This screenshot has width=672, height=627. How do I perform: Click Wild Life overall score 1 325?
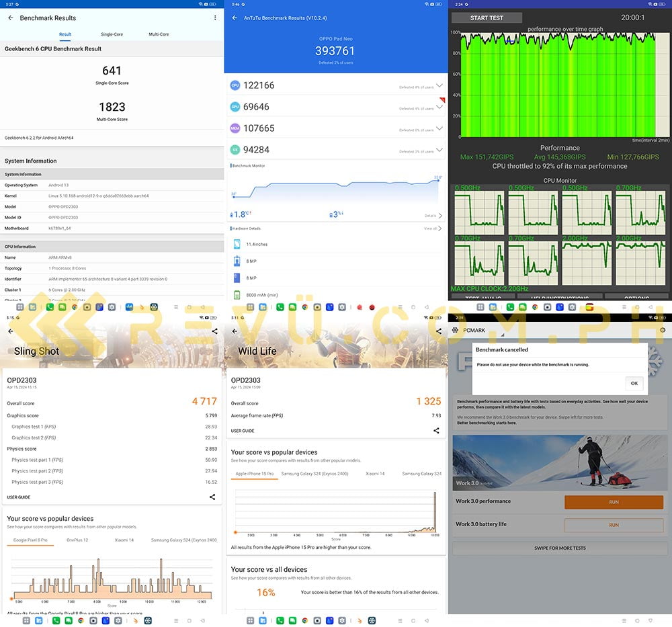click(429, 401)
